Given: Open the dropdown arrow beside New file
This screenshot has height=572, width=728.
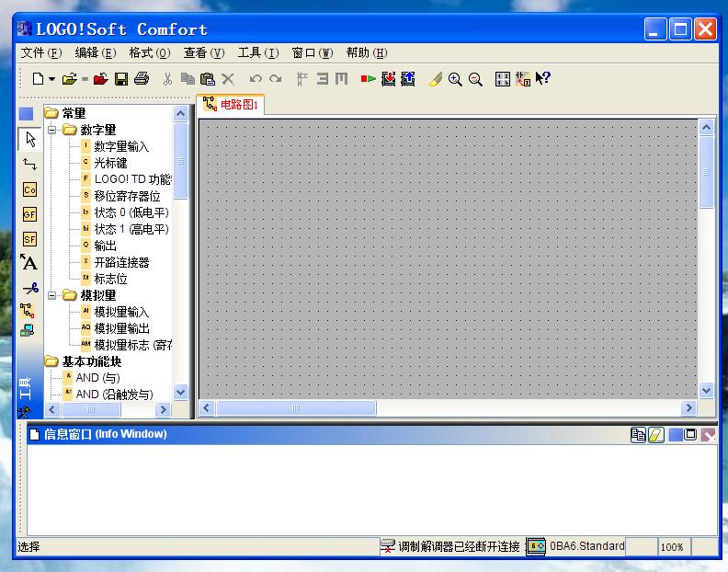Looking at the screenshot, I should click(52, 80).
